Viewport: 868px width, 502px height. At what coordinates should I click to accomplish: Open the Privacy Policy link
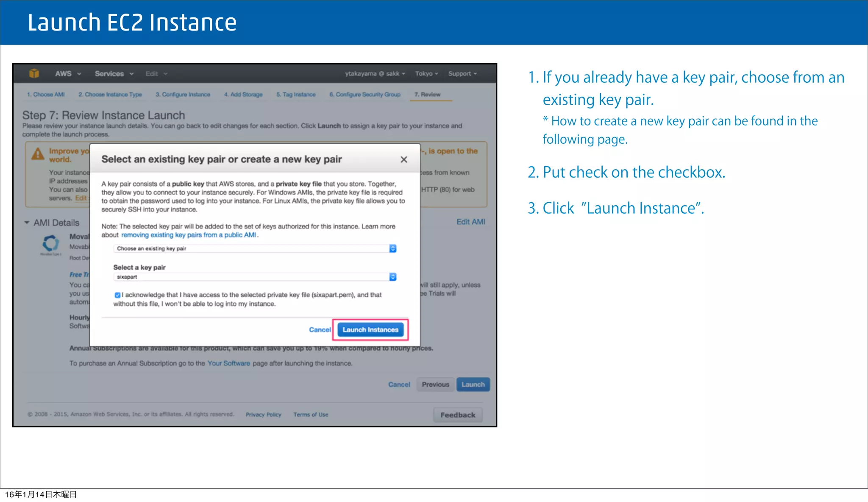pos(264,415)
